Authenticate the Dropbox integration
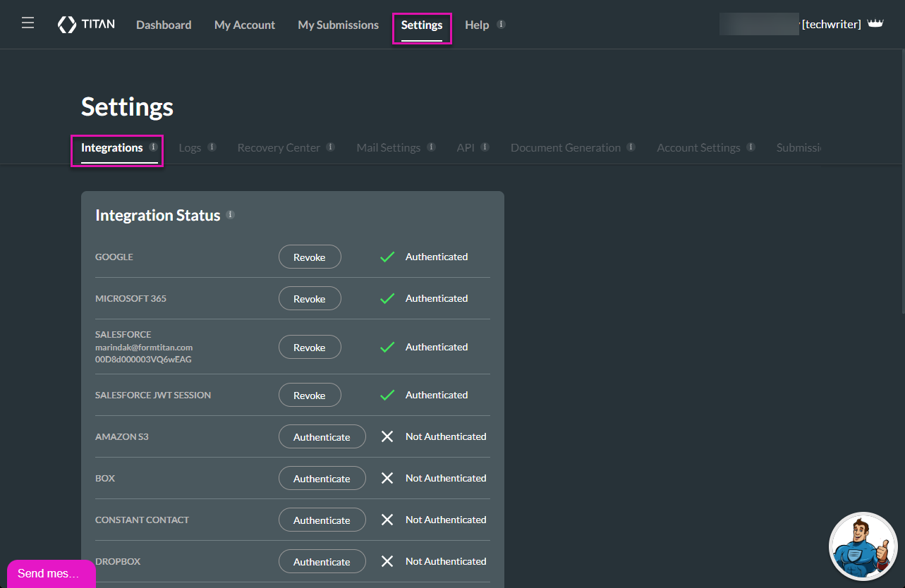This screenshot has width=905, height=588. point(322,561)
